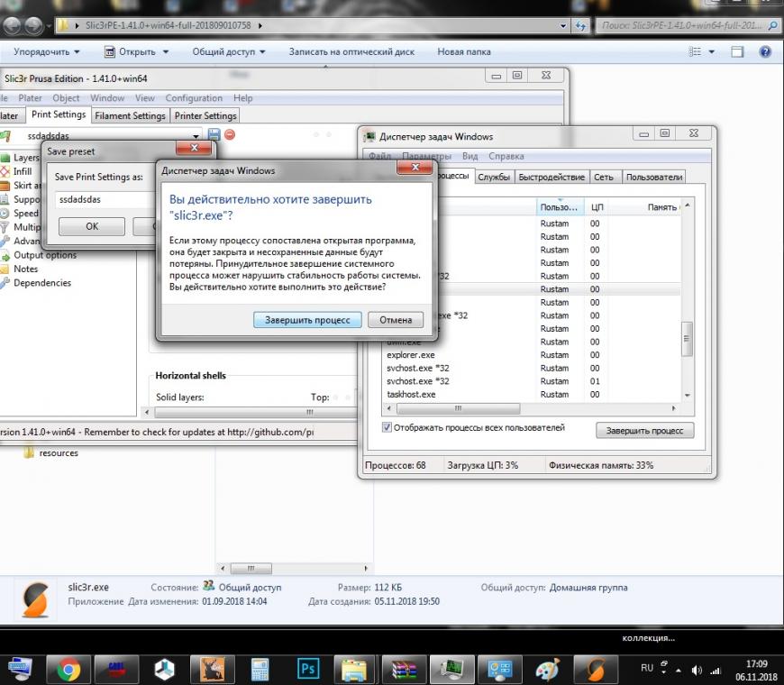Image resolution: width=784 pixels, height=685 pixels.
Task: Toggle the preview pane icon in Explorer toolbar
Action: tap(737, 51)
